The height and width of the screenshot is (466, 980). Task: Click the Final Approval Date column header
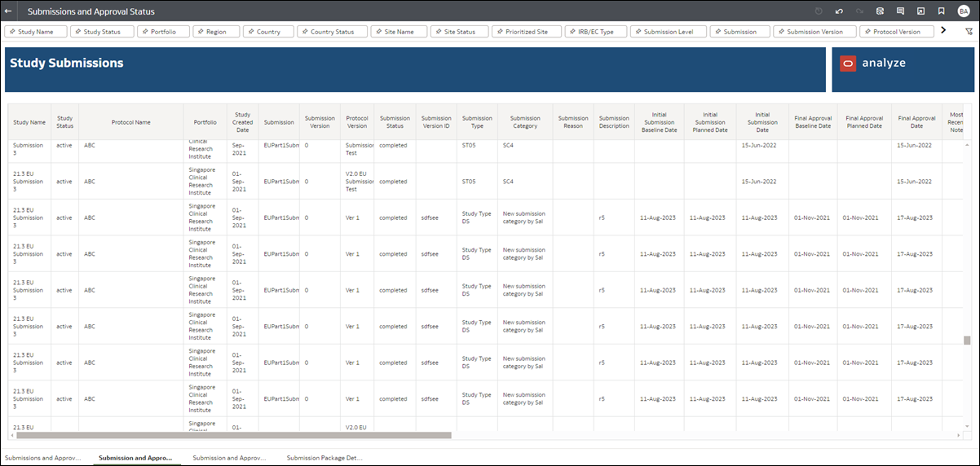click(x=916, y=122)
